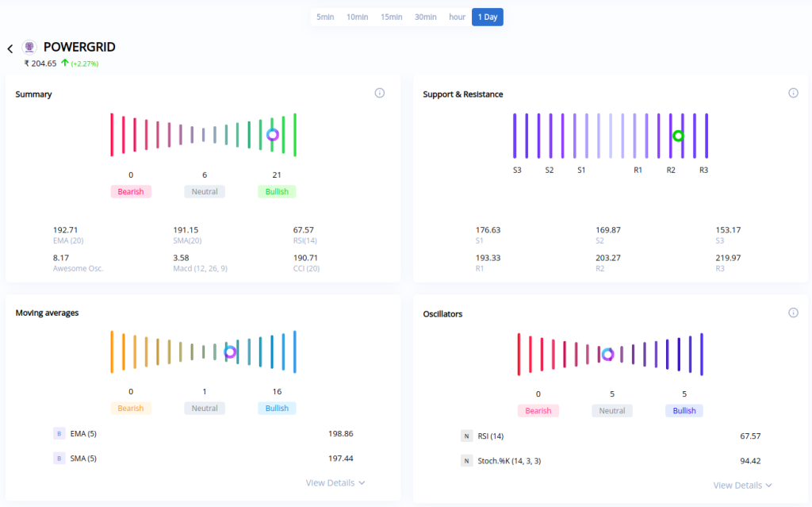Click the hour timeframe option

pos(457,16)
